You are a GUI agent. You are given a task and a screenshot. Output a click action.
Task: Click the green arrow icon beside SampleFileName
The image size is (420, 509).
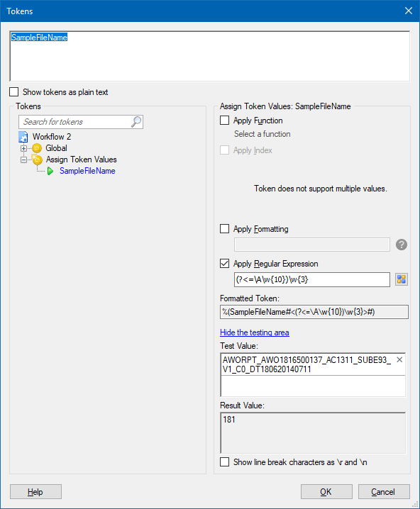(x=50, y=171)
